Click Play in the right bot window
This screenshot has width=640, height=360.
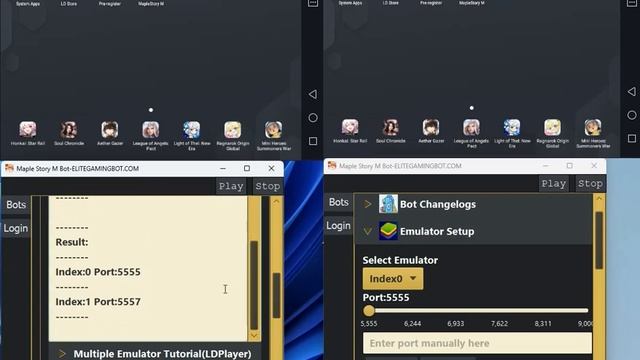[553, 184]
